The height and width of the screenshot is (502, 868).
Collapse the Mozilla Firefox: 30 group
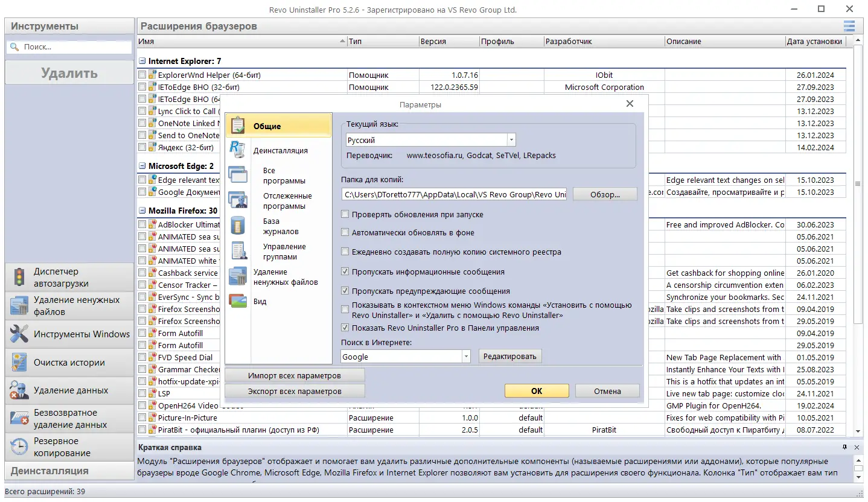(142, 211)
